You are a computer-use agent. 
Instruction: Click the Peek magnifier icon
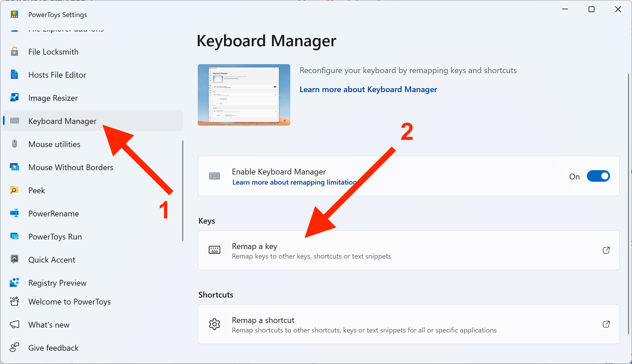click(x=14, y=190)
